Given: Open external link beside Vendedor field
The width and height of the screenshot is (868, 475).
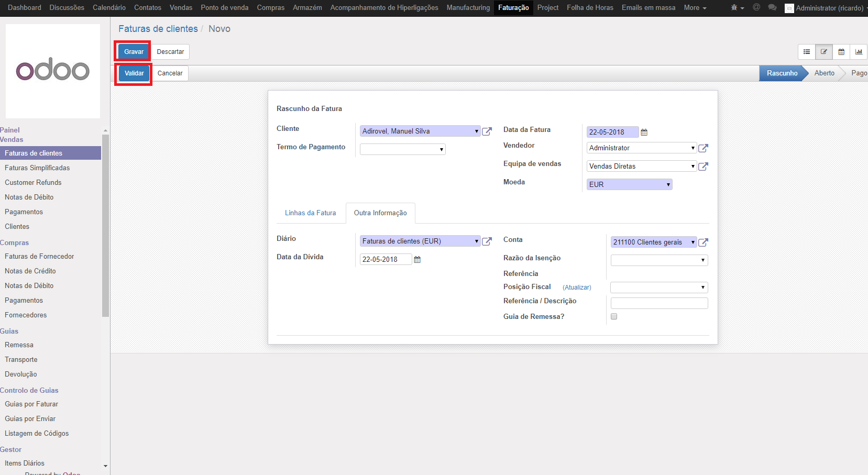Looking at the screenshot, I should point(703,148).
